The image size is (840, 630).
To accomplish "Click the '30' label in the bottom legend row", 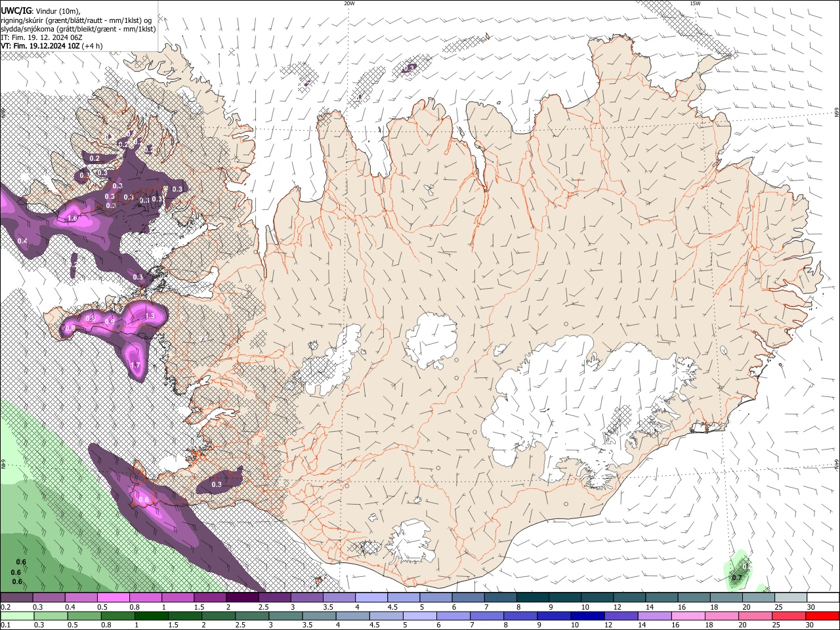I will [x=810, y=625].
